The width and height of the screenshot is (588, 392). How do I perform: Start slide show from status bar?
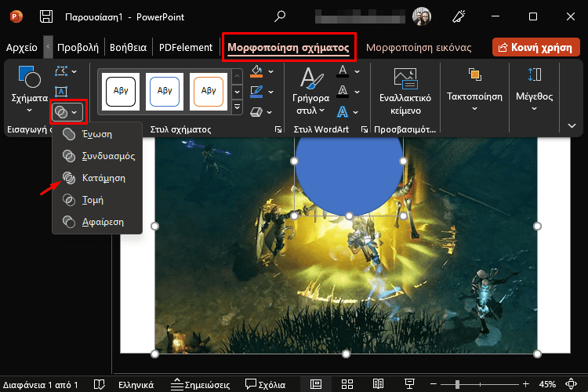409,384
